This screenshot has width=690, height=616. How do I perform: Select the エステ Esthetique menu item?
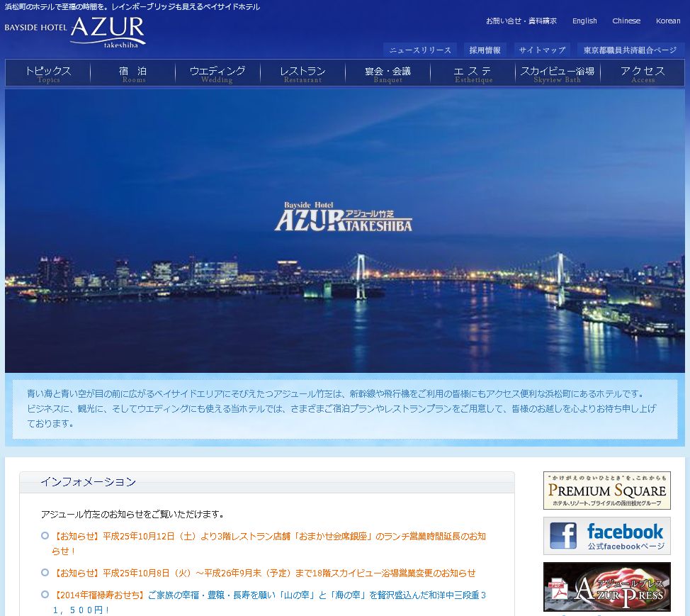[x=473, y=74]
